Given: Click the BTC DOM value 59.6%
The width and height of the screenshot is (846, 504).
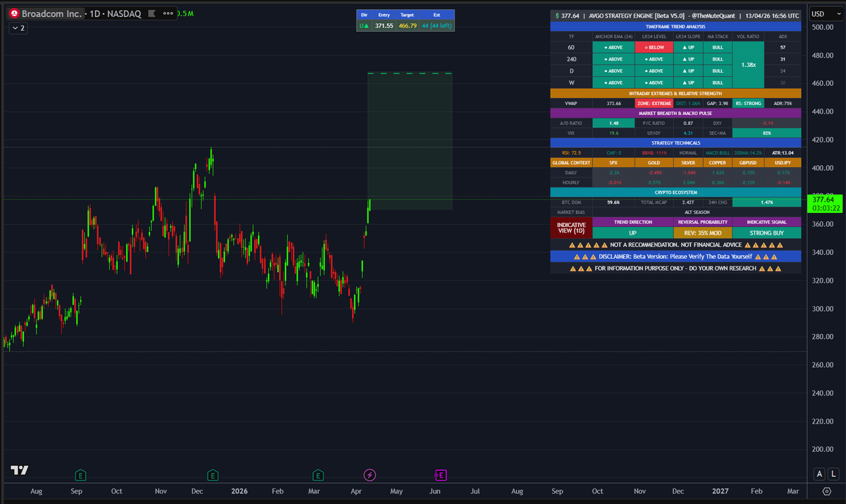Looking at the screenshot, I should click(613, 202).
